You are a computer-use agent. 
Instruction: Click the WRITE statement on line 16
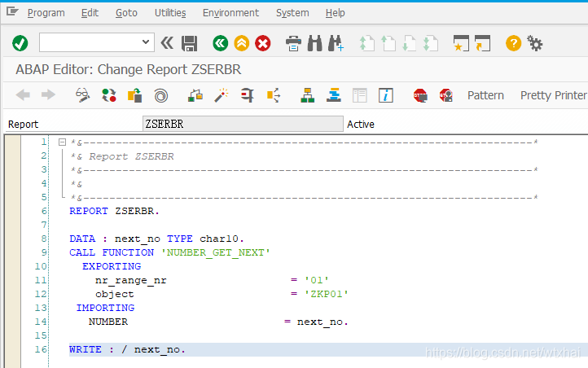[x=127, y=349]
